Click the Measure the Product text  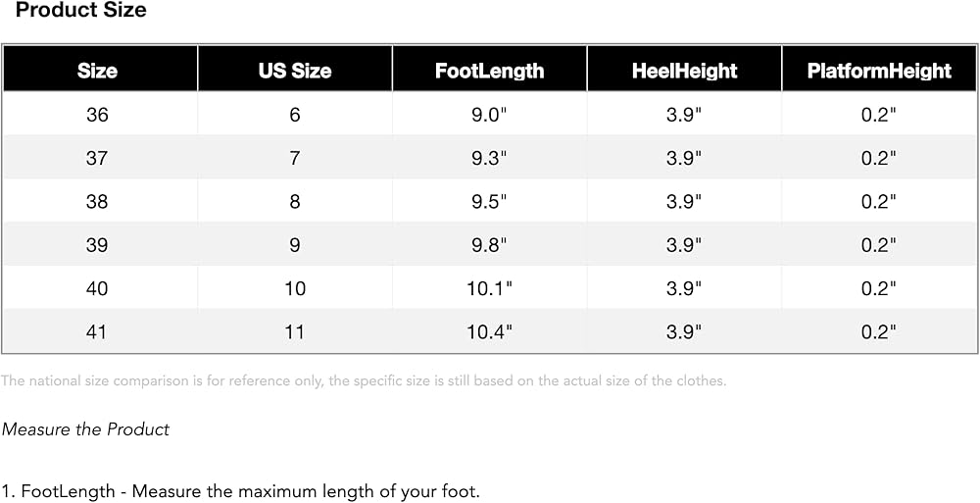click(x=85, y=429)
